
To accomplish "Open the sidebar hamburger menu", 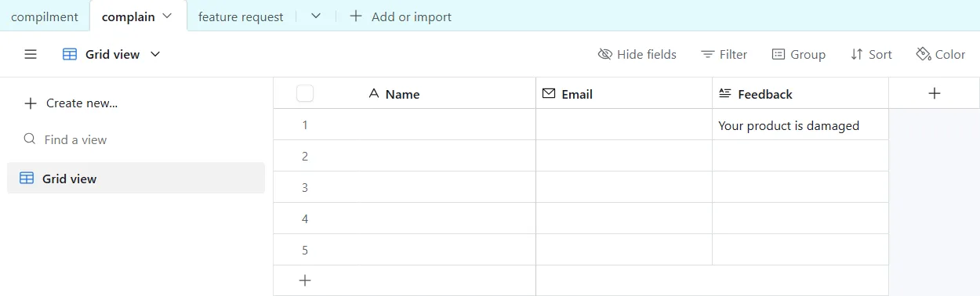I will click(x=31, y=54).
